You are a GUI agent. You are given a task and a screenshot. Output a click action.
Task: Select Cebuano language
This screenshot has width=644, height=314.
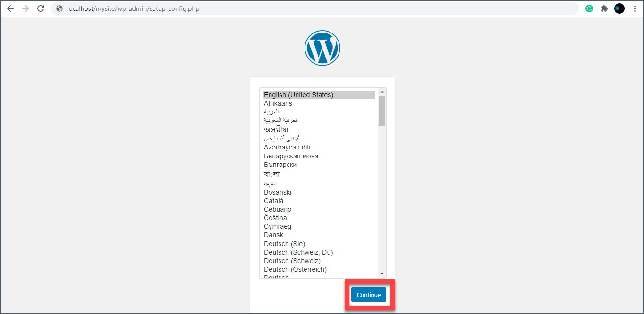point(319,209)
